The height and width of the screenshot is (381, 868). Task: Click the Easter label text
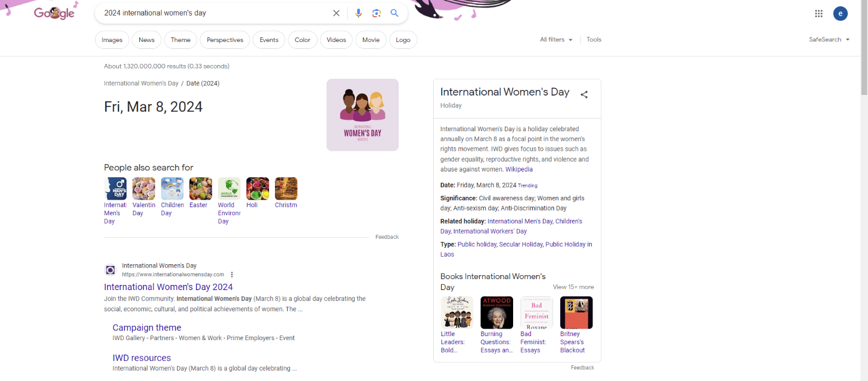(198, 205)
